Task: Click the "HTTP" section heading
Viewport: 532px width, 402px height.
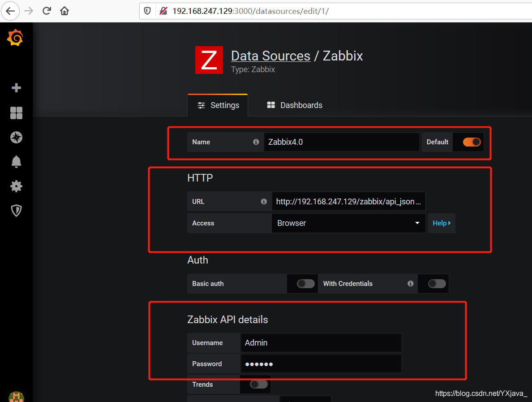Action: tap(200, 178)
